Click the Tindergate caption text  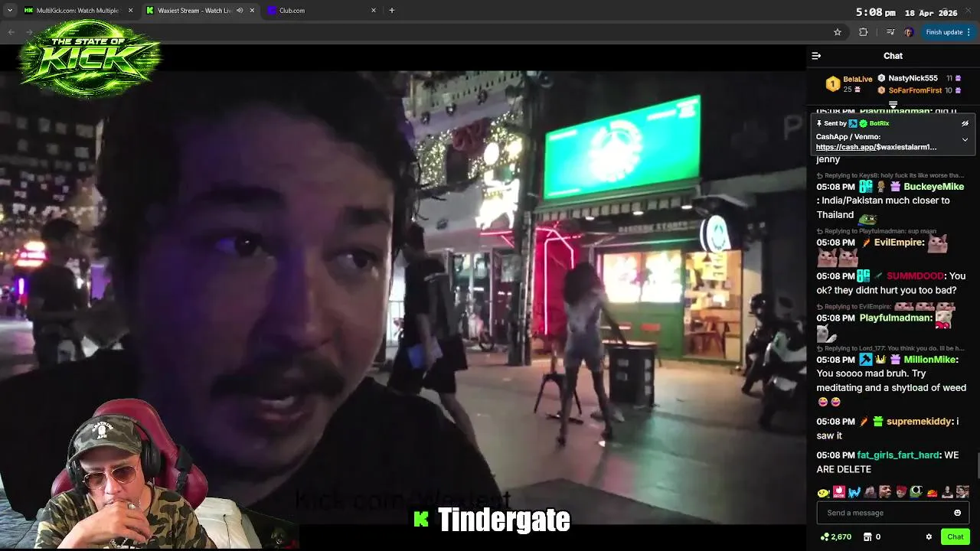tap(504, 520)
